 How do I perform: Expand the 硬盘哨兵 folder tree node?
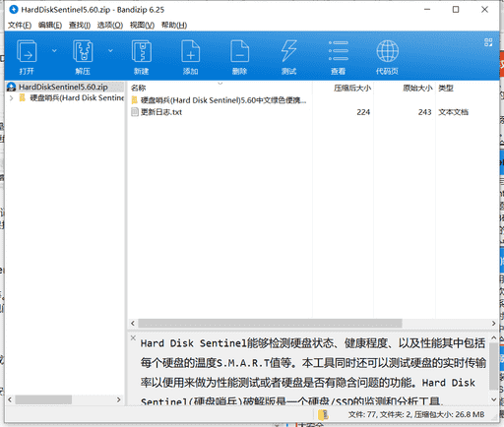(x=11, y=98)
